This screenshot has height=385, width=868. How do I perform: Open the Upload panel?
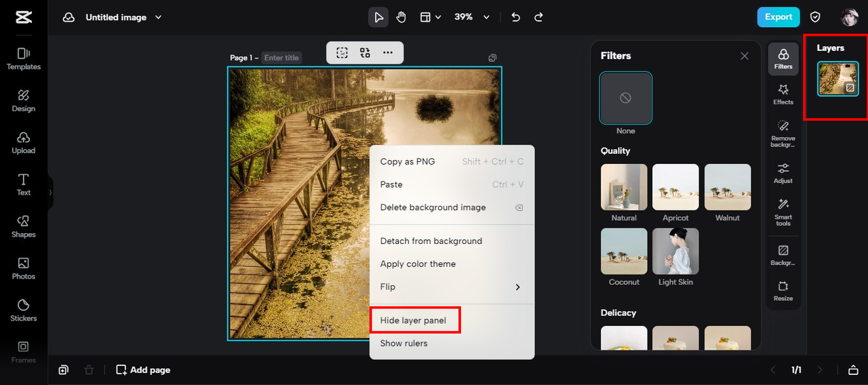(x=24, y=143)
